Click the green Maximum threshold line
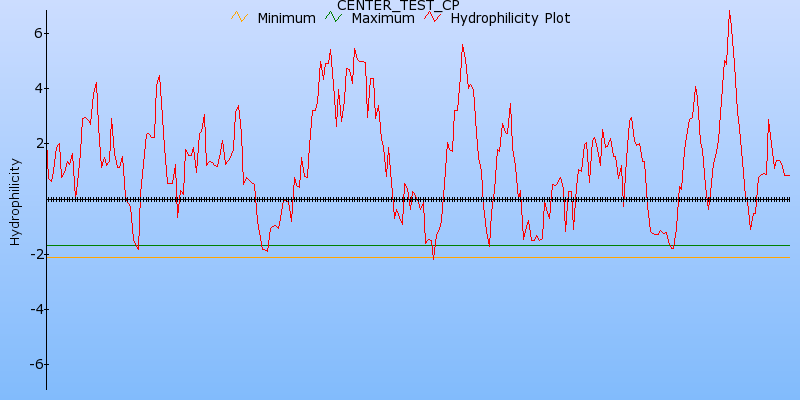The height and width of the screenshot is (400, 800). coord(418,245)
